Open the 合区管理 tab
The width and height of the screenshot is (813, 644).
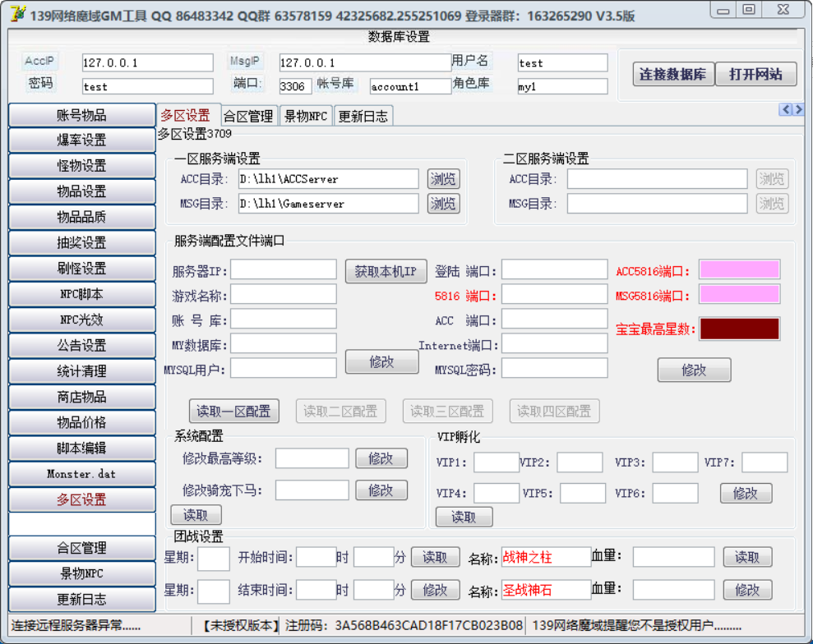[248, 116]
